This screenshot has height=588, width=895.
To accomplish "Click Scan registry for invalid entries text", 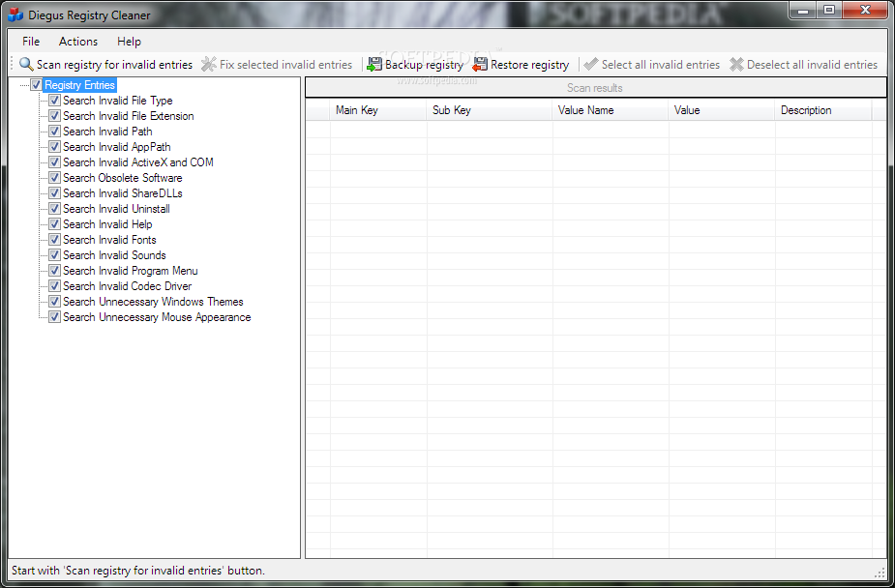I will pyautogui.click(x=115, y=65).
